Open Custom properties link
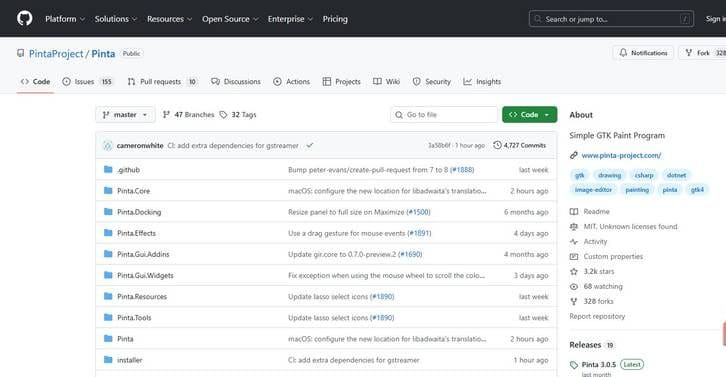 (607, 257)
